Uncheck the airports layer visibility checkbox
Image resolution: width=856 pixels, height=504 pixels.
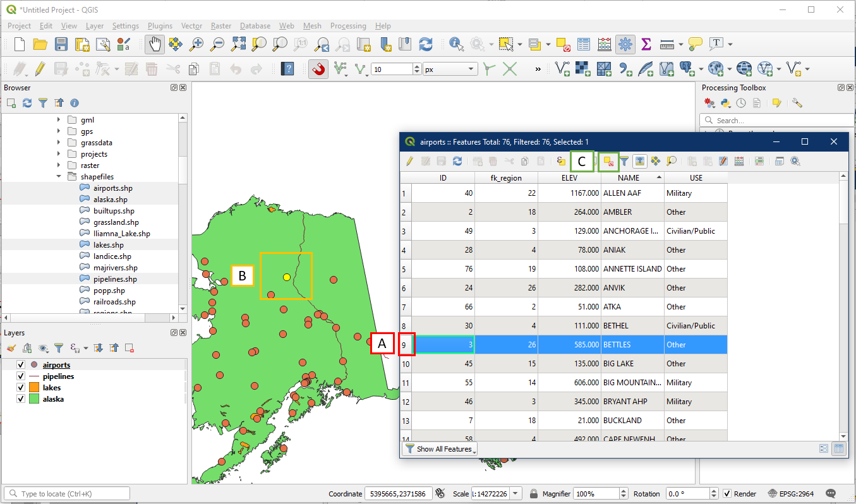21,365
